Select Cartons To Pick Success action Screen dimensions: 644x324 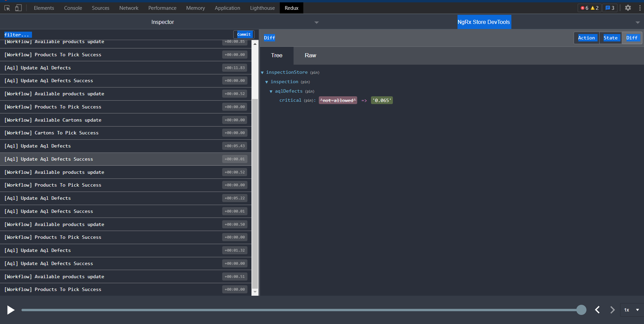(126, 133)
